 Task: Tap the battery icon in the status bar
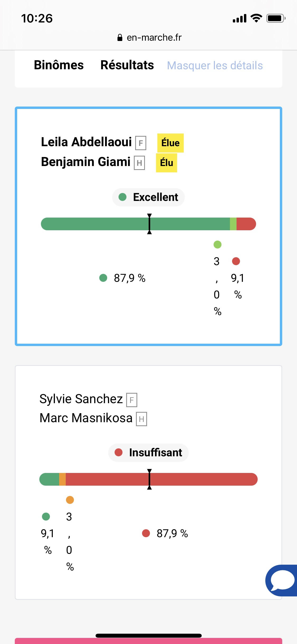coord(276,18)
